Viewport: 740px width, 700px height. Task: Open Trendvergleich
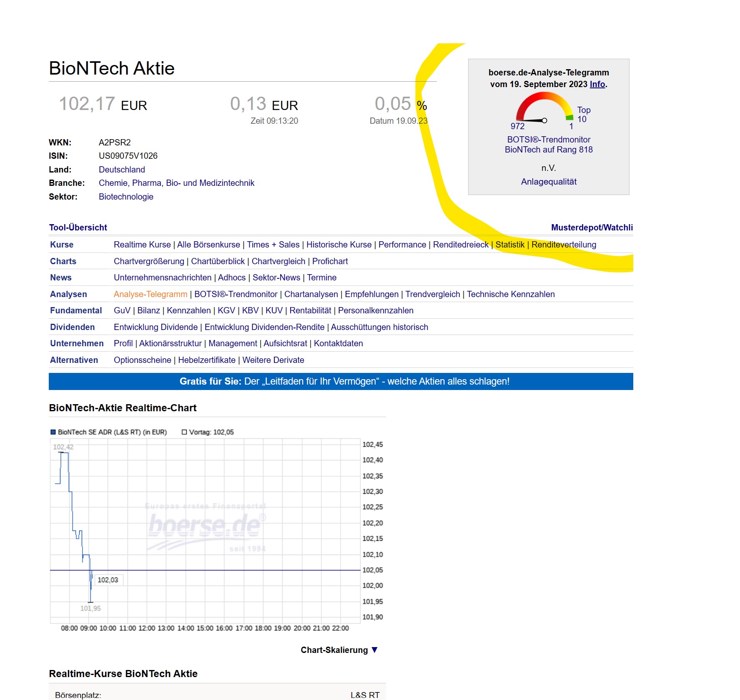(x=433, y=294)
